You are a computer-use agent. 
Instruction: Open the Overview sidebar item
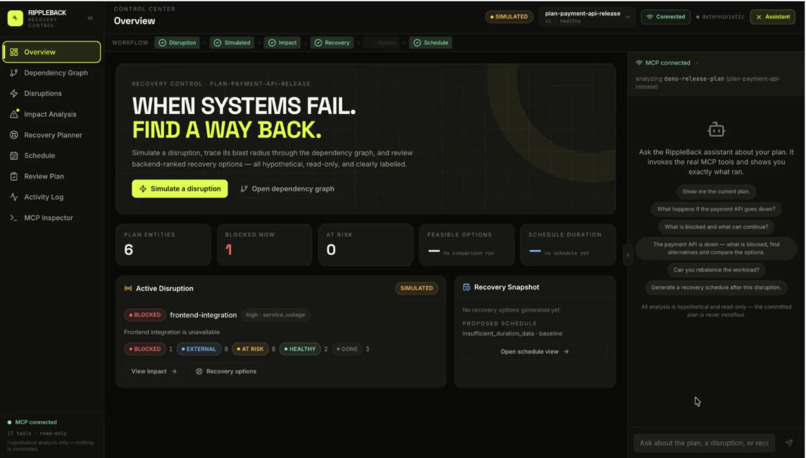click(x=51, y=52)
